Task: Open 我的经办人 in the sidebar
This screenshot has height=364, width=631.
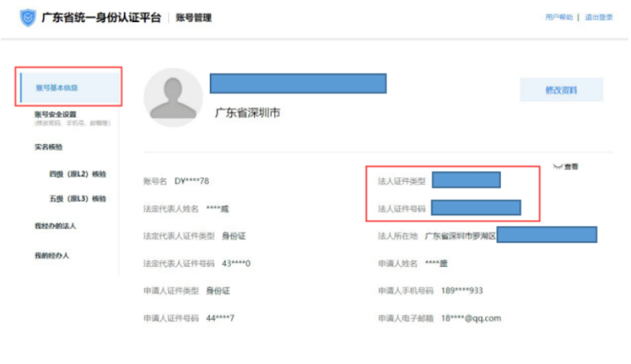Action: coord(51,256)
